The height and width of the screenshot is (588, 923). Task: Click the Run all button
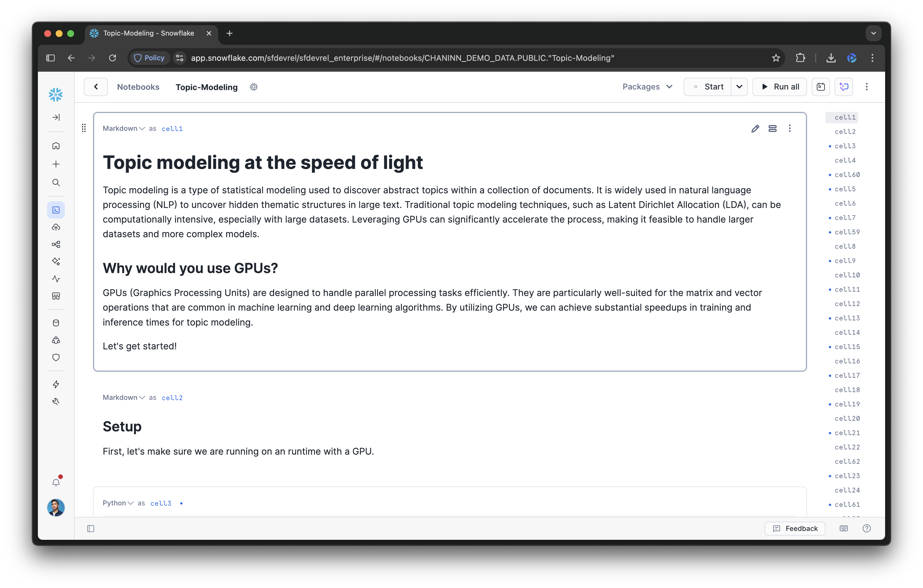(x=780, y=87)
